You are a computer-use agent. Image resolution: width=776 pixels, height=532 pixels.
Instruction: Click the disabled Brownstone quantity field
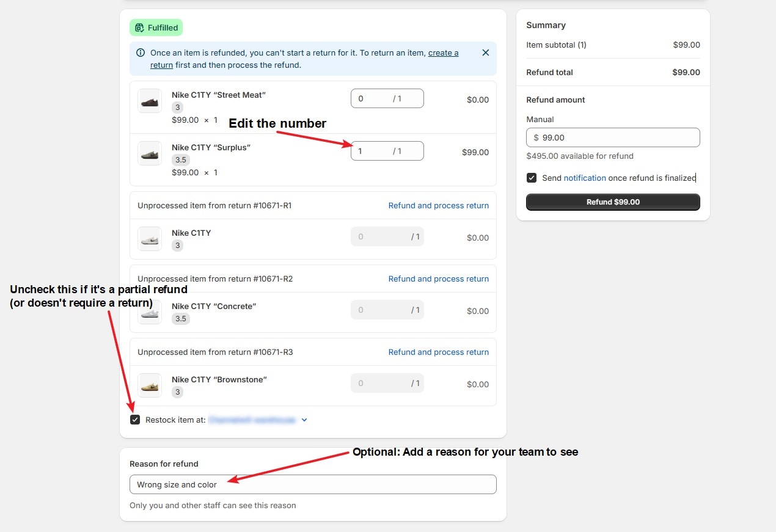[x=387, y=383]
